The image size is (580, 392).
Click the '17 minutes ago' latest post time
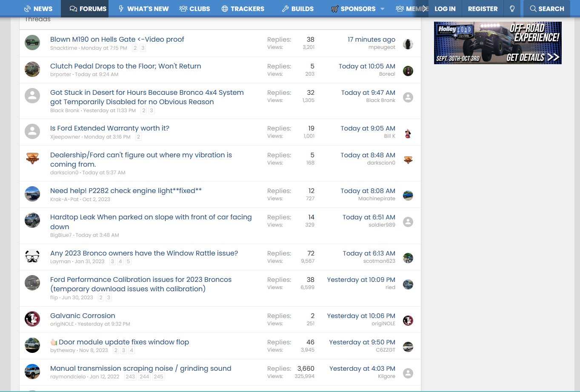coord(371,39)
